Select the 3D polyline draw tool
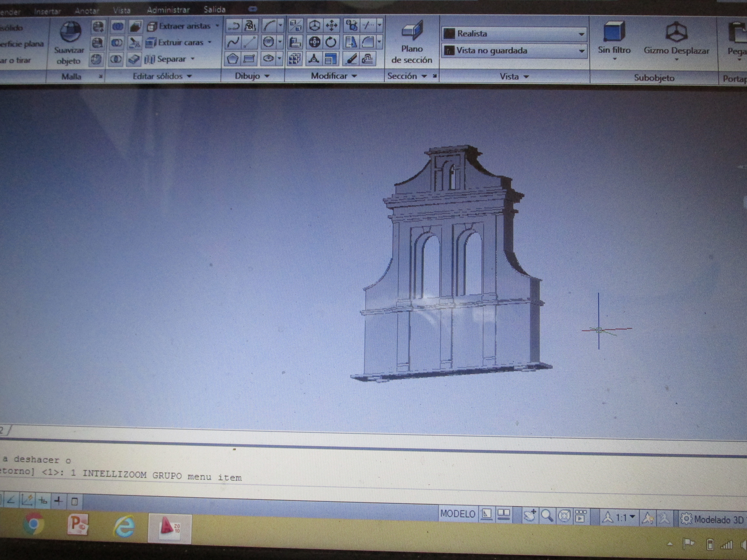The width and height of the screenshot is (747, 560). tap(250, 26)
